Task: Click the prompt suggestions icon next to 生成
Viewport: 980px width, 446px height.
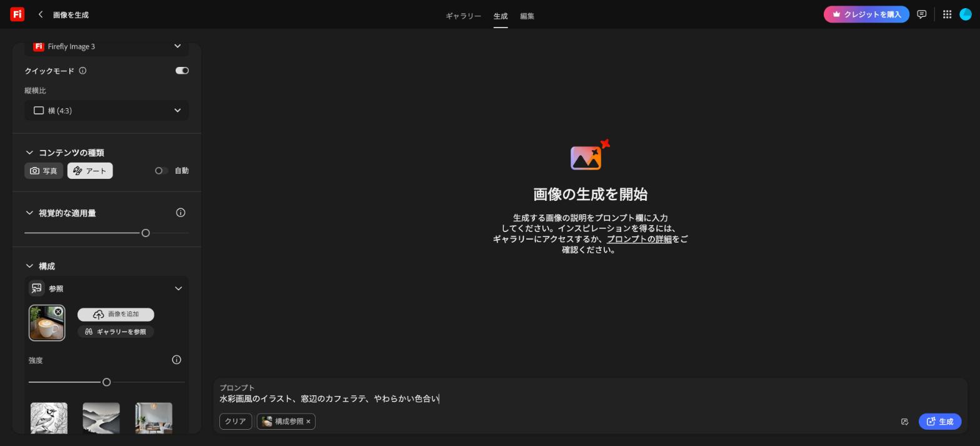Action: 904,422
